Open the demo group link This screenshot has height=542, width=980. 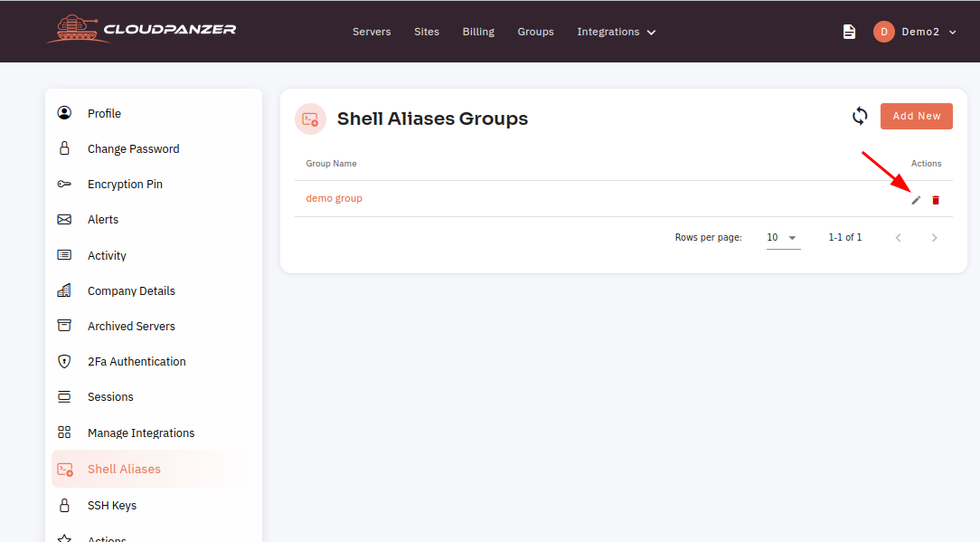(x=334, y=198)
